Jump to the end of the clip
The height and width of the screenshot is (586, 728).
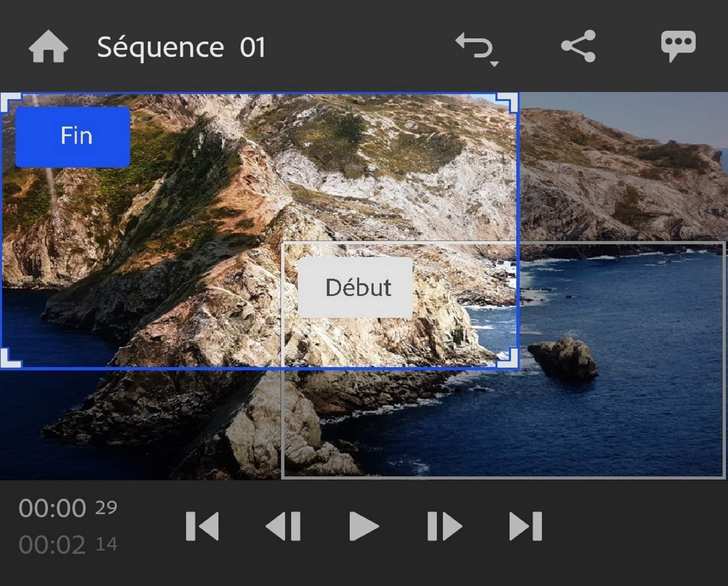tap(526, 526)
